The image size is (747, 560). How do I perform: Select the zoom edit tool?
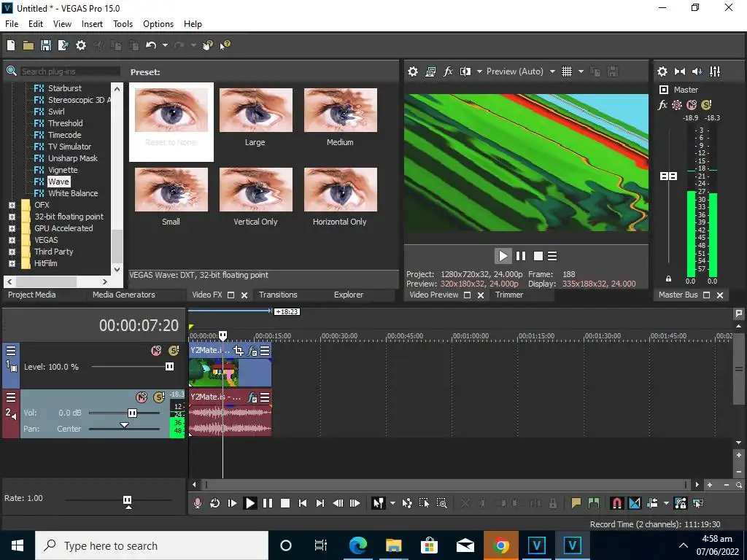pos(441,503)
